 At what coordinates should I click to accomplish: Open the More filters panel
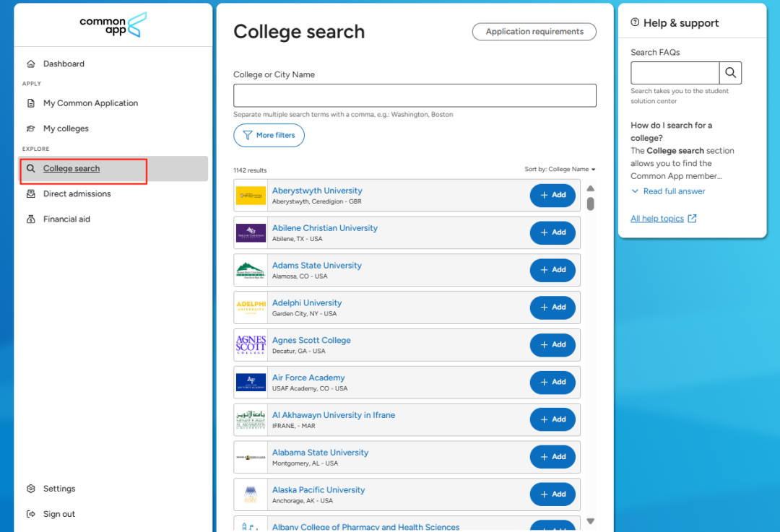pos(269,135)
